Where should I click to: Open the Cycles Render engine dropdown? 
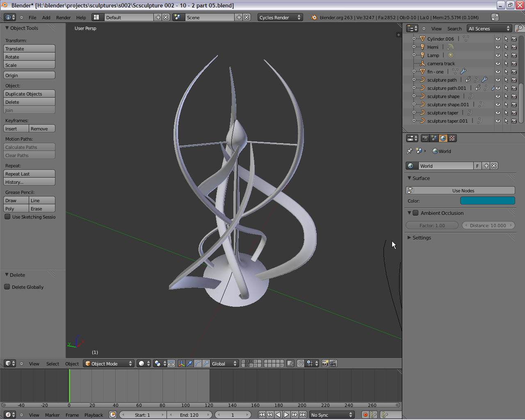(x=280, y=17)
